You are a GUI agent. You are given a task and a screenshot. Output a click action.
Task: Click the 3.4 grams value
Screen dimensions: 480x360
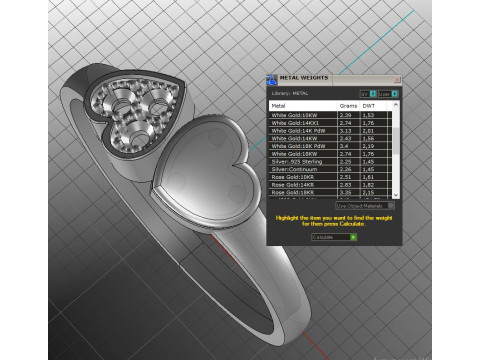point(344,146)
